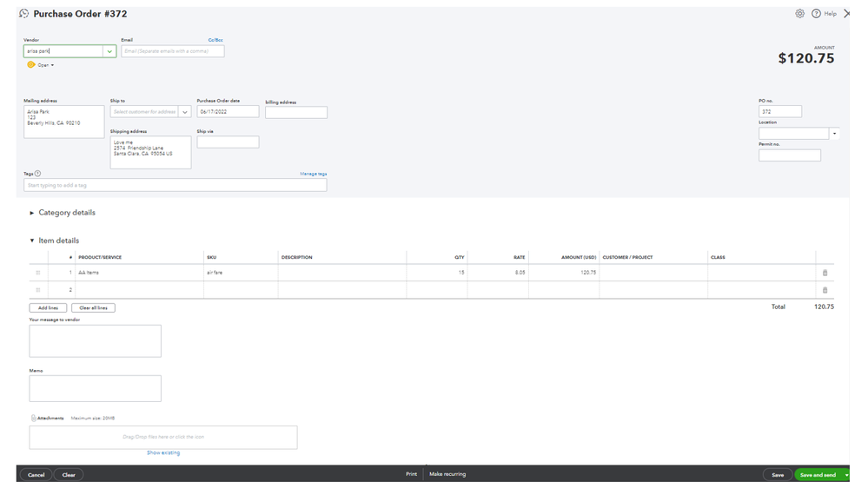Viewport: 868px width, 488px height.
Task: Click the Ship via field
Action: click(228, 142)
